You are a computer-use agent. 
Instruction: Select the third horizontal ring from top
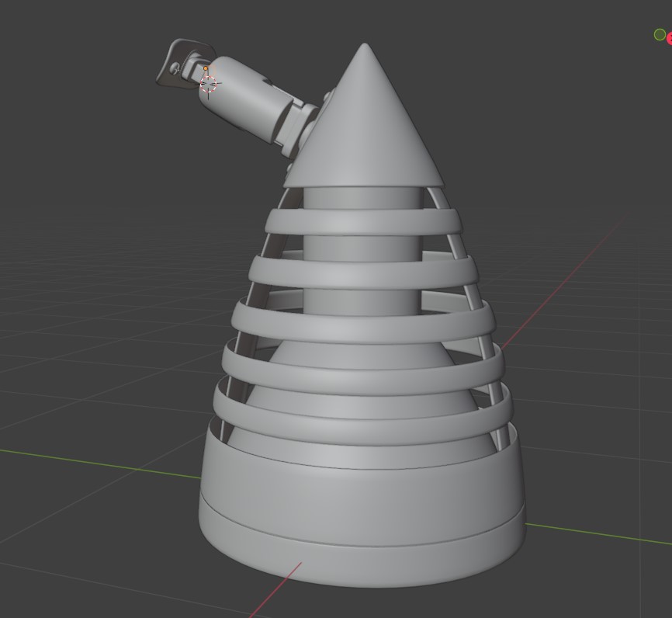(x=363, y=322)
